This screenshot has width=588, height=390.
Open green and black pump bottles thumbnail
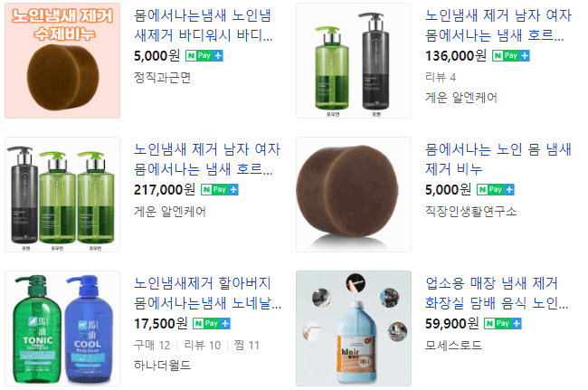tap(354, 61)
